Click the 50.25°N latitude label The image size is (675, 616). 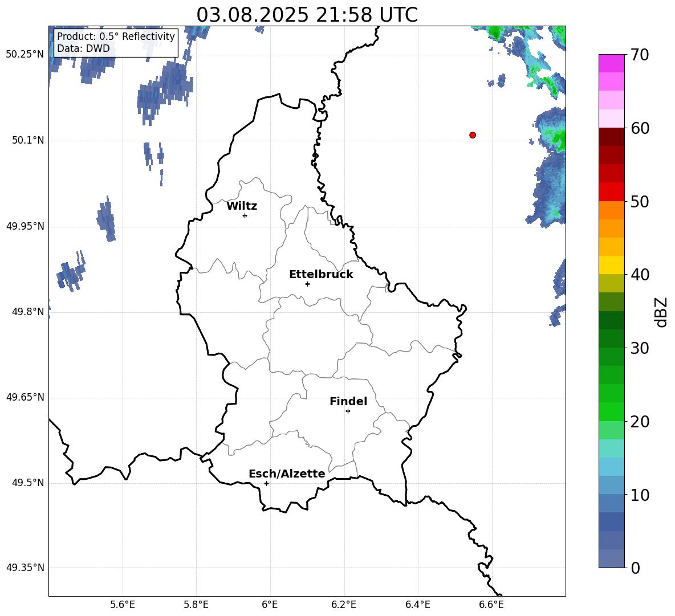pyautogui.click(x=25, y=55)
